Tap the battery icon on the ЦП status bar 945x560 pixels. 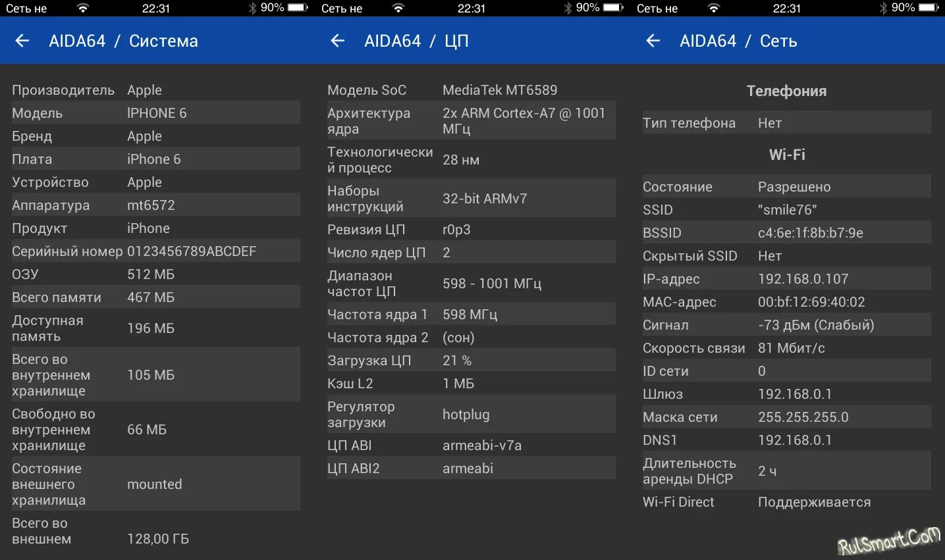point(613,8)
